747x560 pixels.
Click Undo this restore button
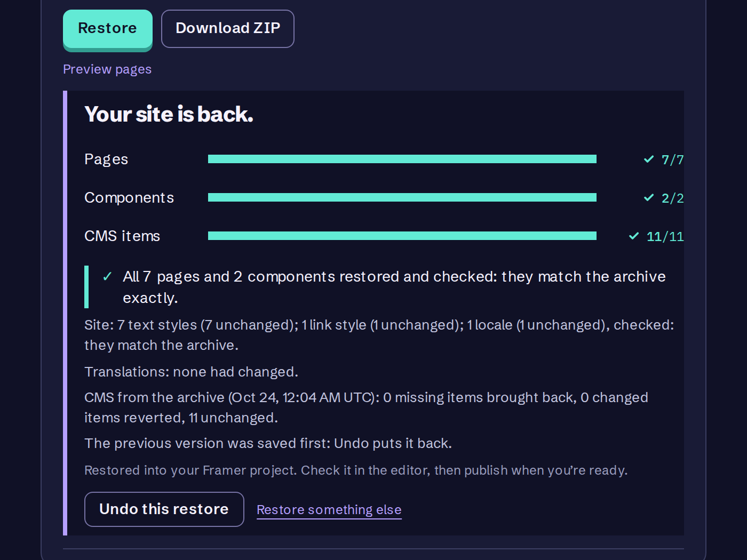pyautogui.click(x=164, y=509)
